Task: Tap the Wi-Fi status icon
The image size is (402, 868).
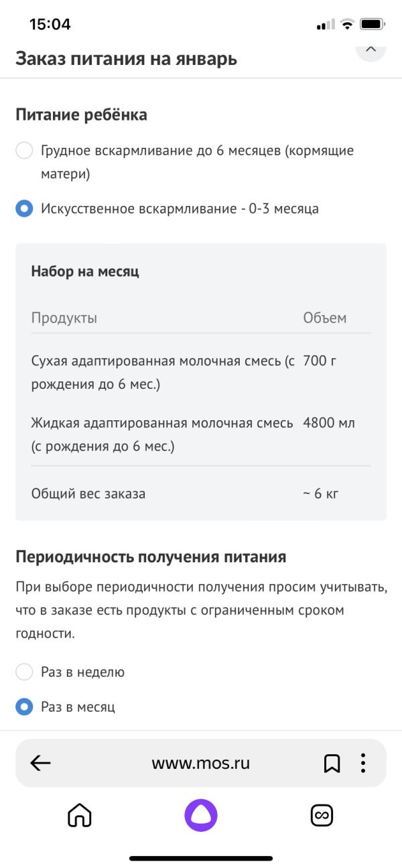Action: pos(346,25)
